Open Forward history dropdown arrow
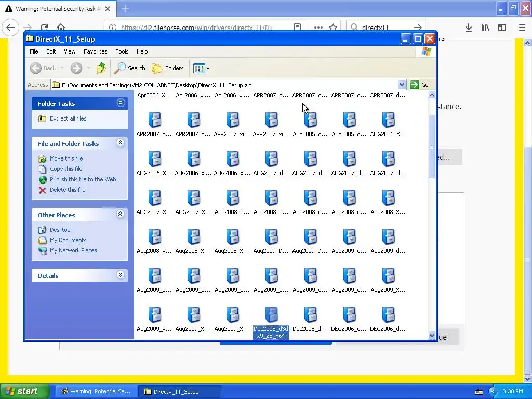 88,68
